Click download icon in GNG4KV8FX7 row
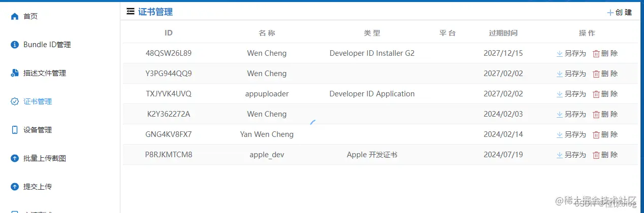 pyautogui.click(x=560, y=134)
